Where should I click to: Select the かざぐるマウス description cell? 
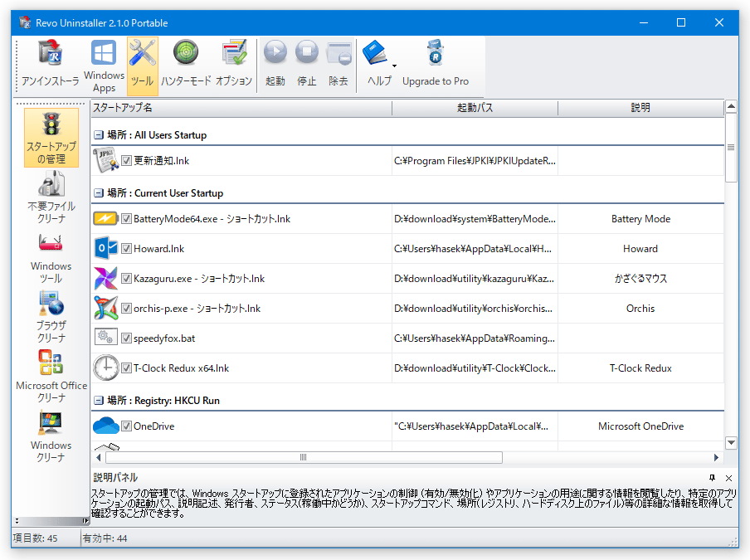coord(640,278)
